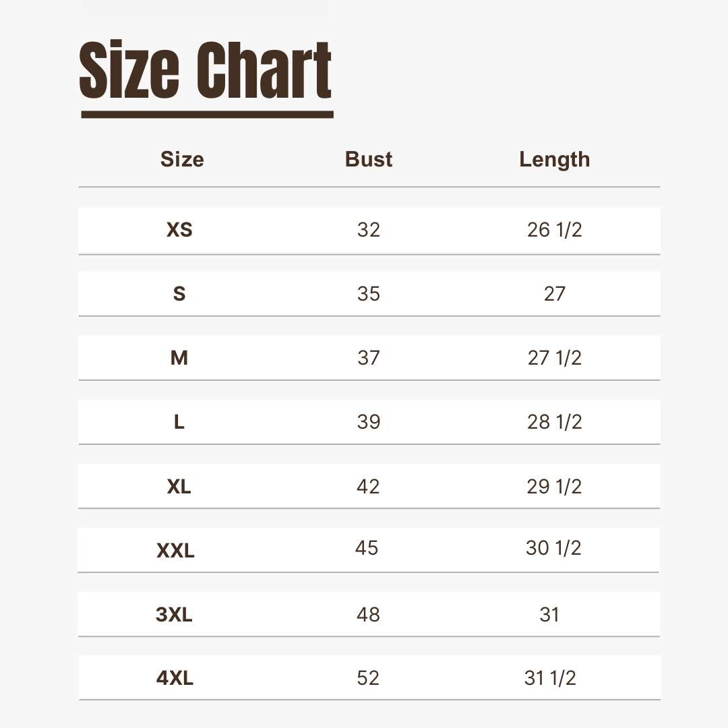Click length value 28 1/2 for L
728x728 pixels.
pyautogui.click(x=554, y=422)
